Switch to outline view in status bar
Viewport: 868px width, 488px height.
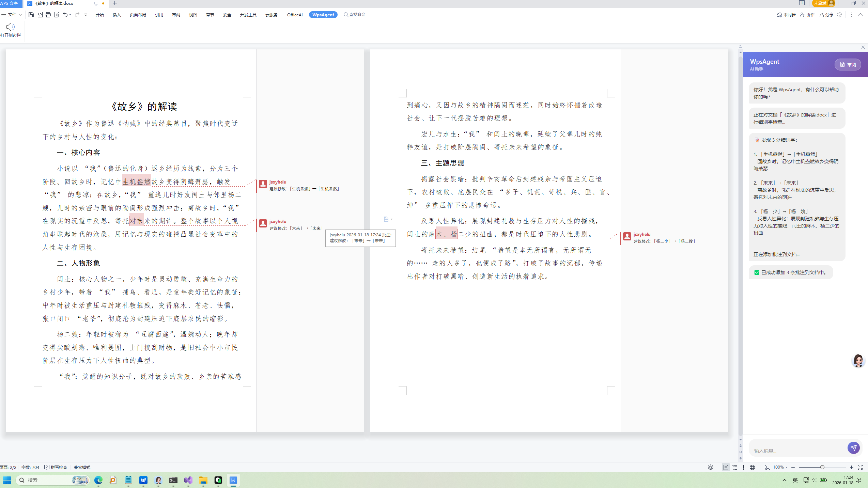click(x=735, y=467)
